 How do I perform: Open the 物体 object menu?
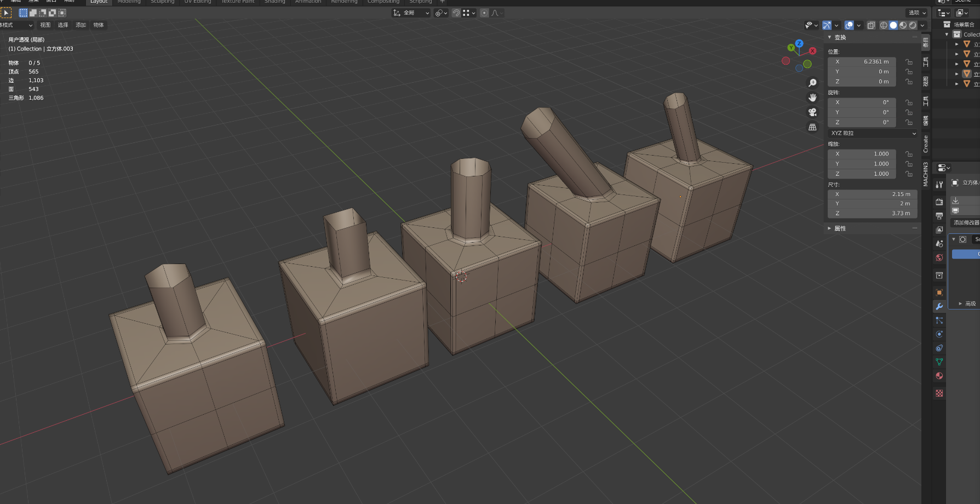99,25
